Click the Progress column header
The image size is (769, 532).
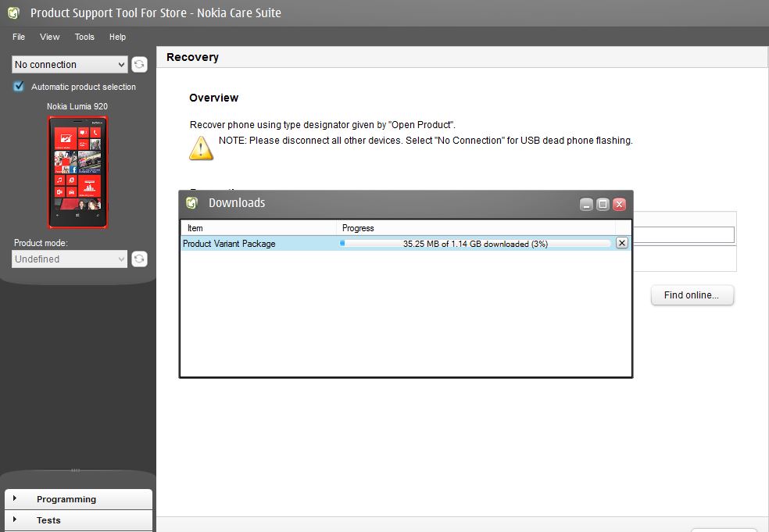[476, 228]
